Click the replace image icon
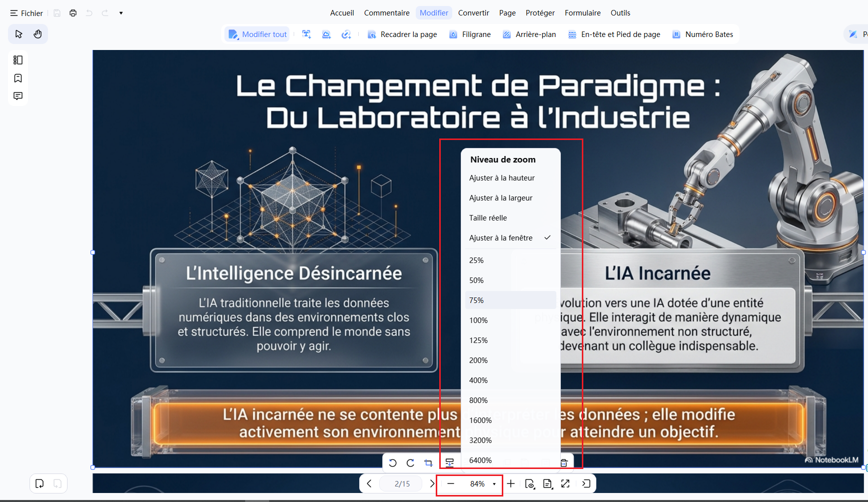Screen dimensions: 868x502 (x=450, y=463)
